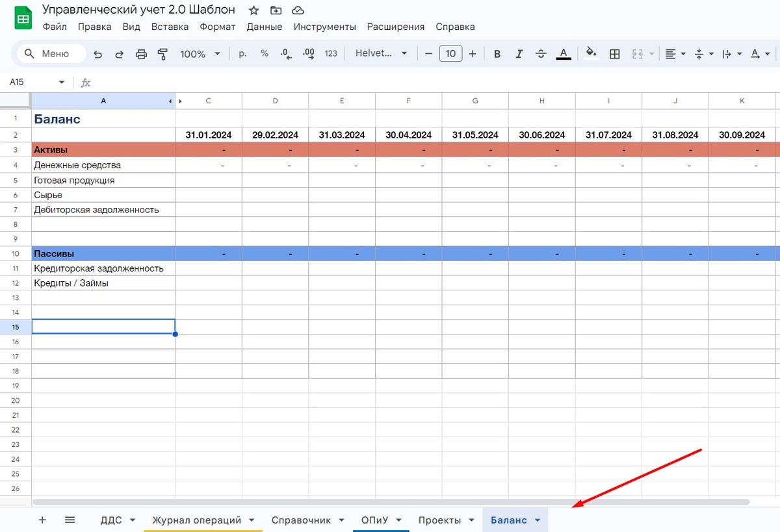Image resolution: width=780 pixels, height=532 pixels.
Task: Expand hidden column B with the right arrow
Action: coord(181,101)
